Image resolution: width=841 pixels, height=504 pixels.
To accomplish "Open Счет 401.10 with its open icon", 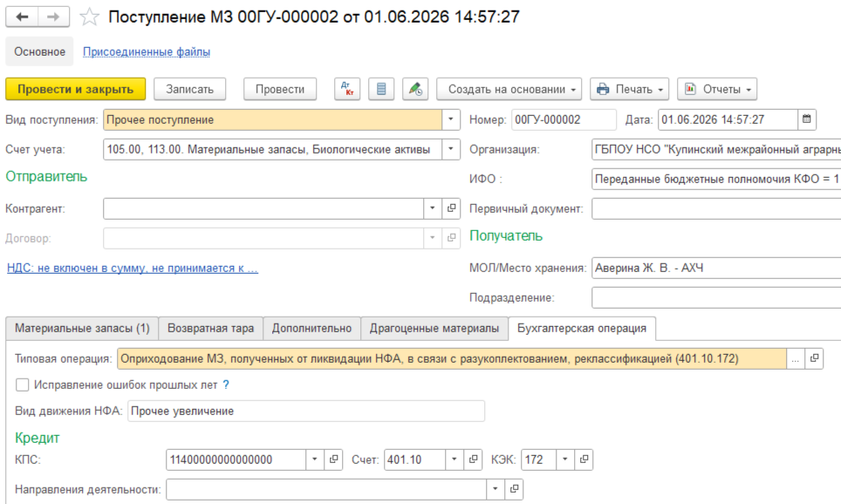I will point(473,460).
